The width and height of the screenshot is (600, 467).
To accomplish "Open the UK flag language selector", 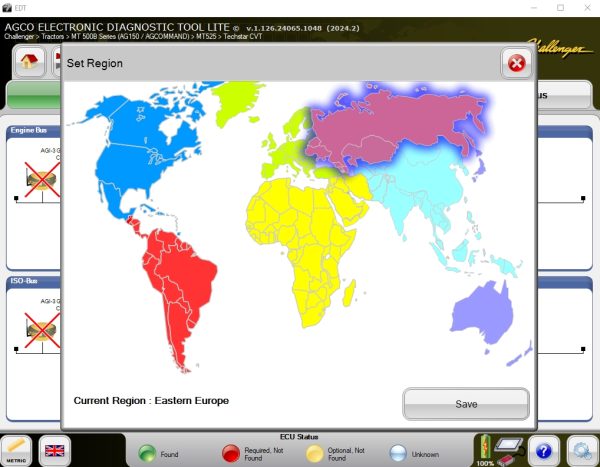I will click(x=55, y=451).
